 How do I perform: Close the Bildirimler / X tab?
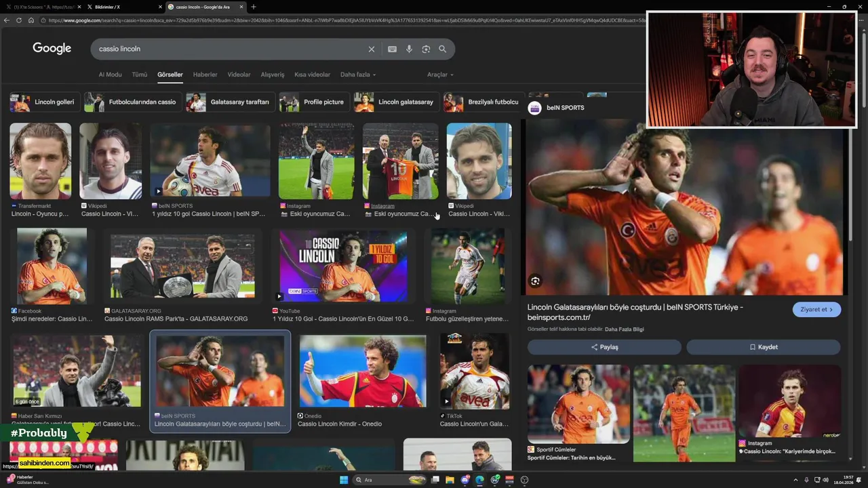click(161, 7)
